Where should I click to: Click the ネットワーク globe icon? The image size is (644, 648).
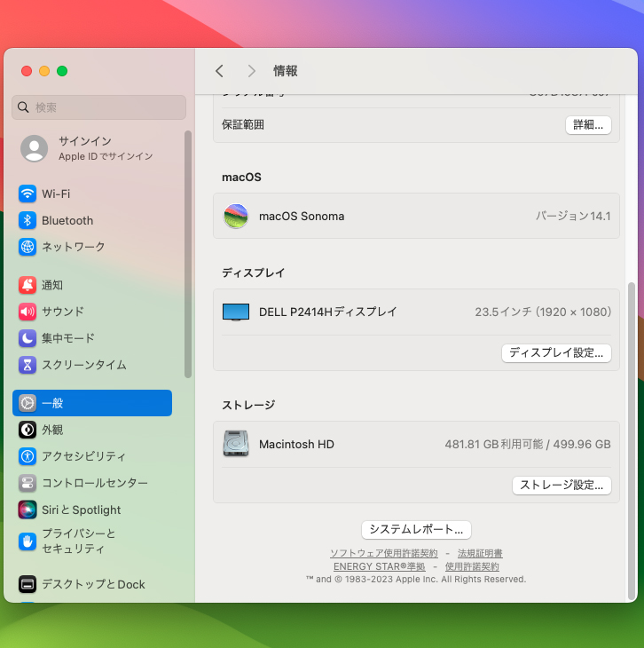tap(27, 247)
